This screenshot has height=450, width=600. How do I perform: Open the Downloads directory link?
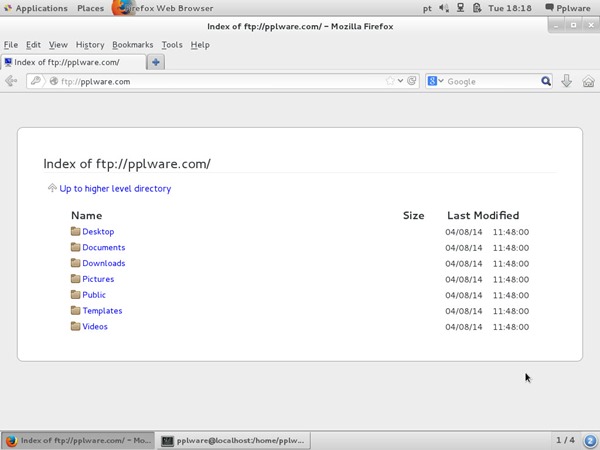(104, 263)
